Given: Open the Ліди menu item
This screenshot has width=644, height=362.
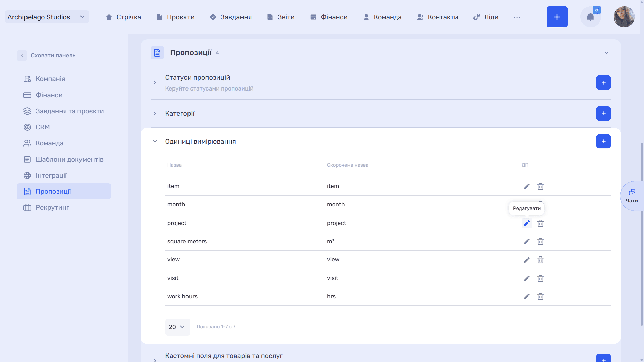Looking at the screenshot, I should click(486, 17).
